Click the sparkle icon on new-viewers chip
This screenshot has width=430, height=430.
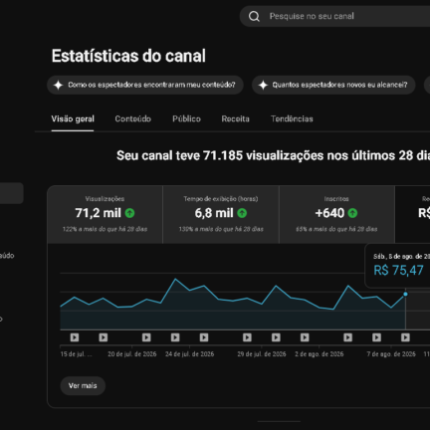[x=263, y=85]
